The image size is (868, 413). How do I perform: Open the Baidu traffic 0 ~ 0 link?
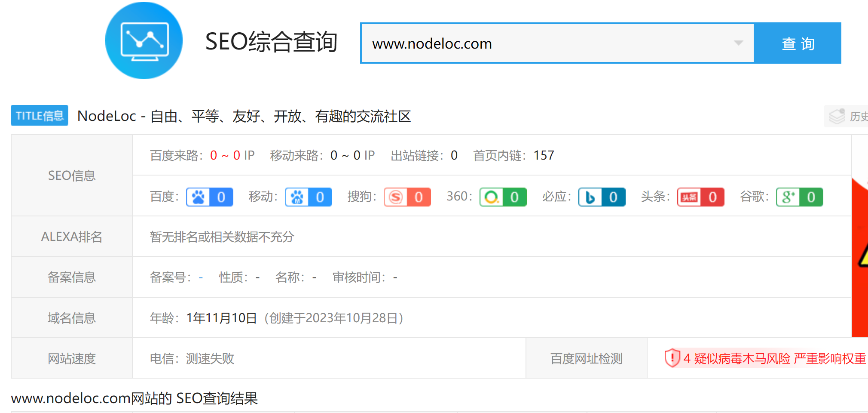pos(225,155)
